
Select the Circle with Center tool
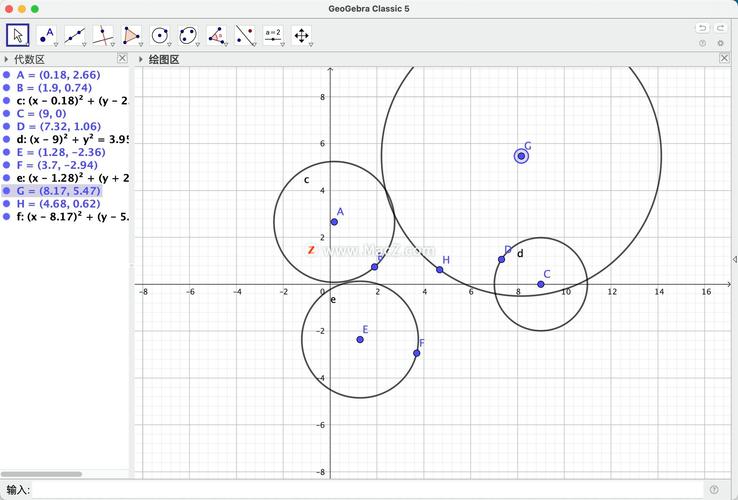click(160, 35)
